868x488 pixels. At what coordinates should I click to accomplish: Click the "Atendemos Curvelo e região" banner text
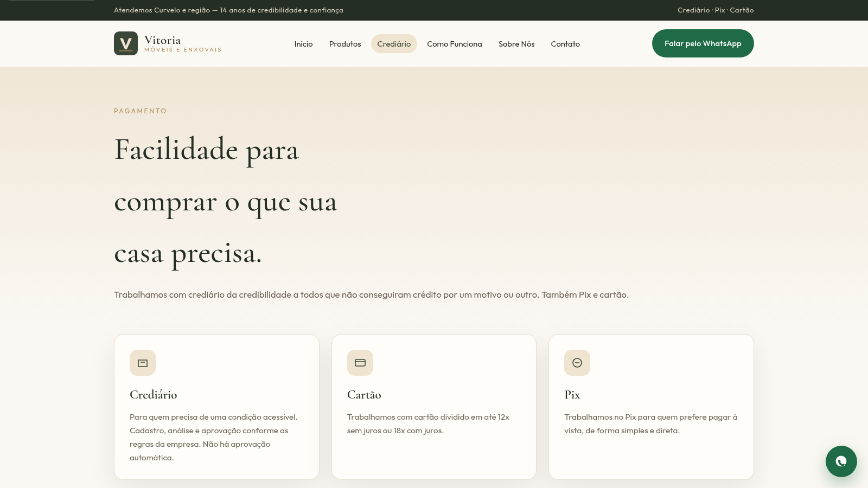[228, 10]
